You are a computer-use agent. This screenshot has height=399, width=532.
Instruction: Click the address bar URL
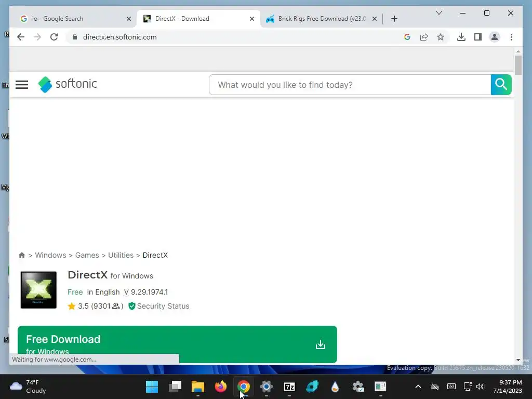click(x=120, y=37)
